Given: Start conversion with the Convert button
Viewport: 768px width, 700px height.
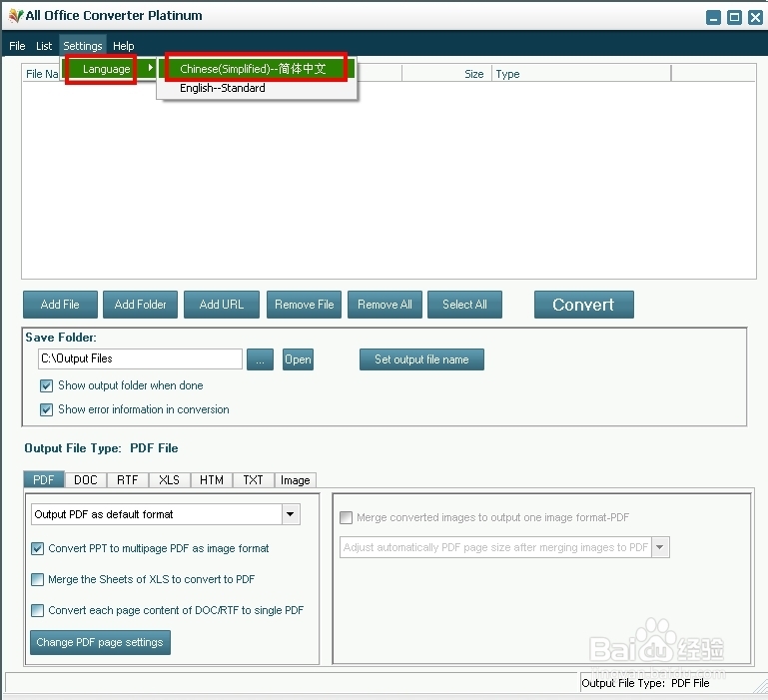Looking at the screenshot, I should pos(584,305).
